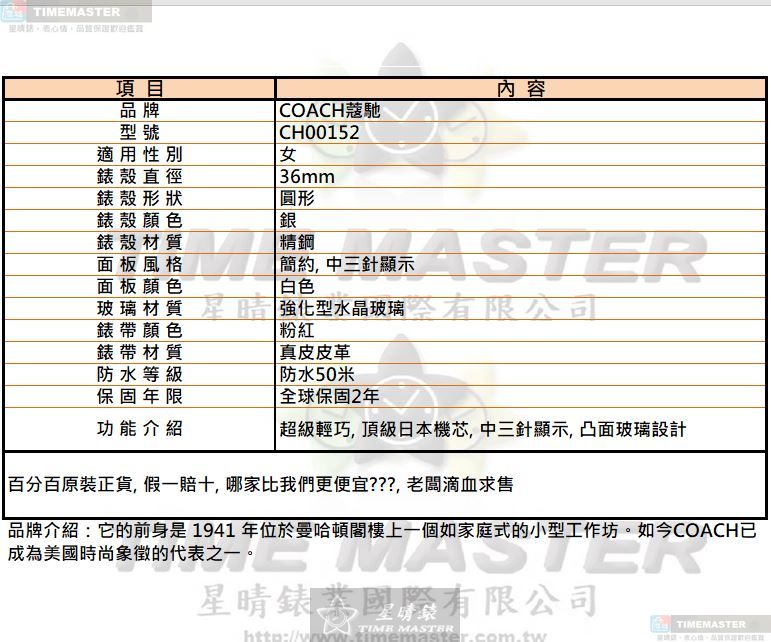Click the TIMEMASTER logo in top-left corner
771x642 pixels.
(75, 14)
